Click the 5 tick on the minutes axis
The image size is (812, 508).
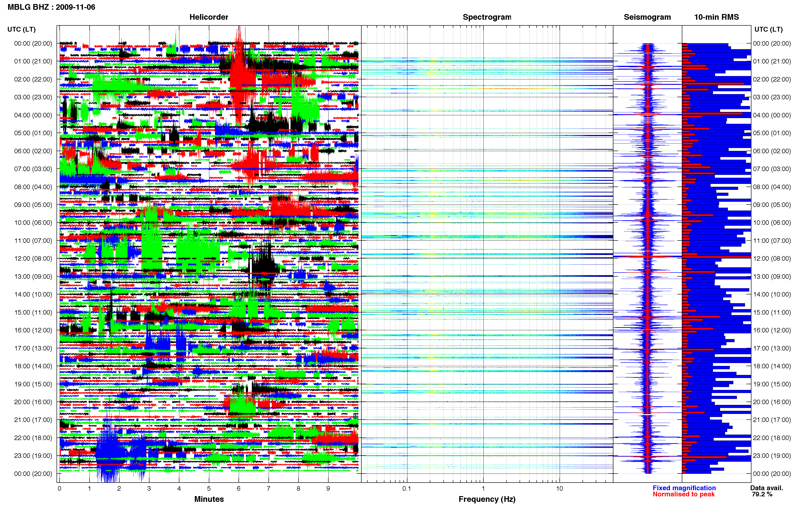209,489
